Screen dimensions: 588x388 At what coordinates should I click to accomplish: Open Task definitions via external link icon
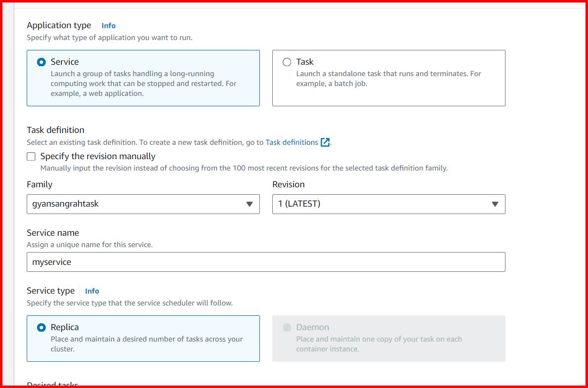click(325, 142)
